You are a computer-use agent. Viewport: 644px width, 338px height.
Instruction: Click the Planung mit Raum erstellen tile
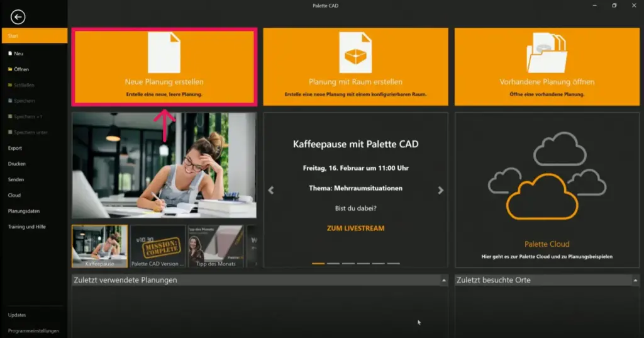pos(356,67)
